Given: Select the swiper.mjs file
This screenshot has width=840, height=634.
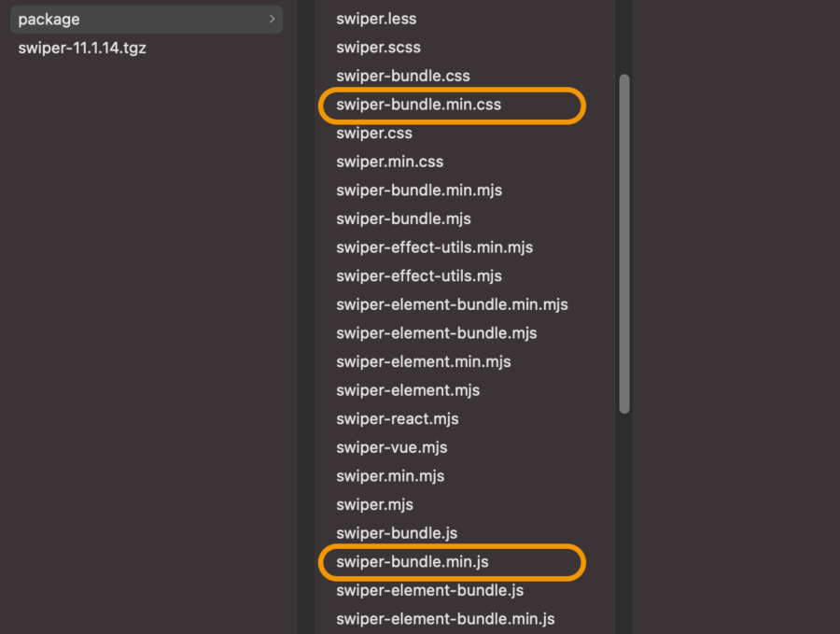Looking at the screenshot, I should (374, 505).
